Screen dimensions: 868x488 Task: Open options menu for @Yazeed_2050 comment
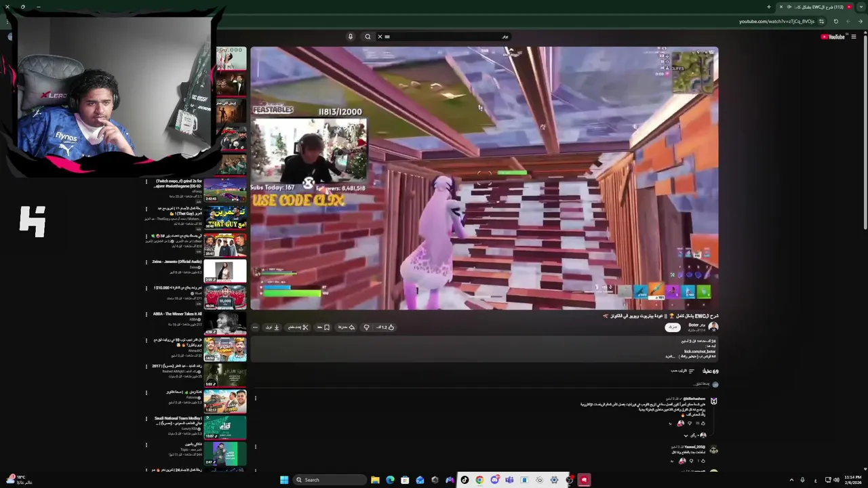click(256, 447)
